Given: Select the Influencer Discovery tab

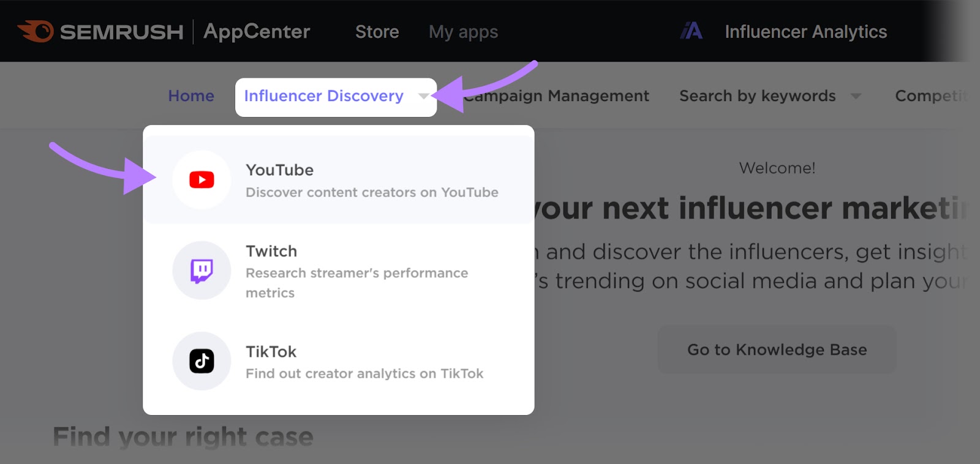Looking at the screenshot, I should [324, 96].
